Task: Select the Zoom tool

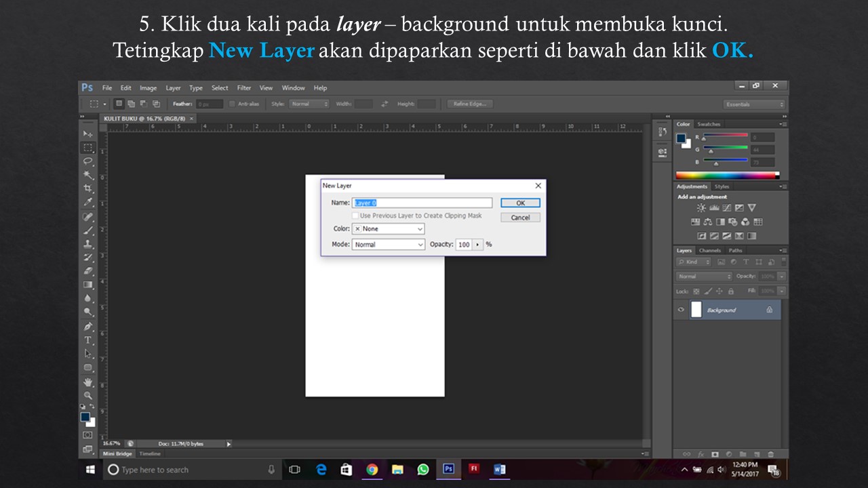Action: tap(87, 394)
